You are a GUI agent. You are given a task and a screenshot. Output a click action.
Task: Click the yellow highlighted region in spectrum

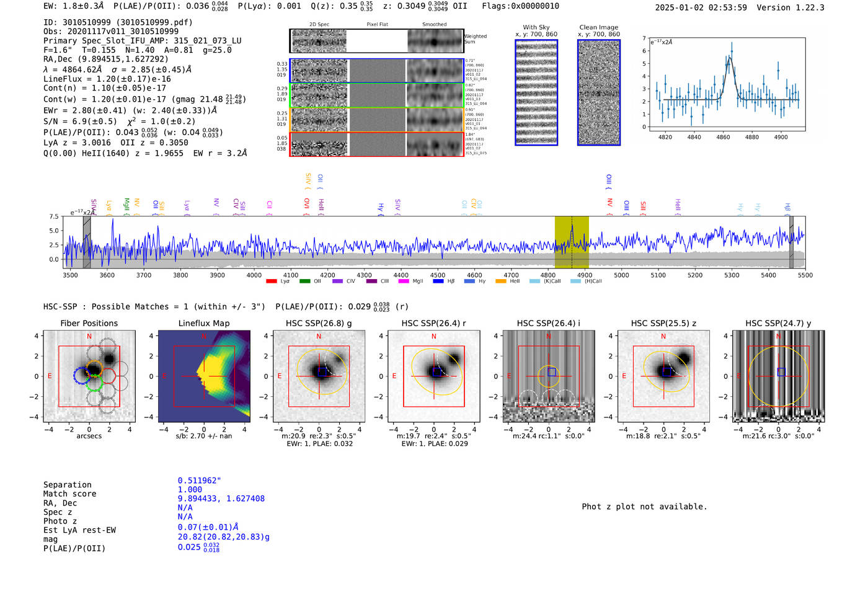pos(572,242)
